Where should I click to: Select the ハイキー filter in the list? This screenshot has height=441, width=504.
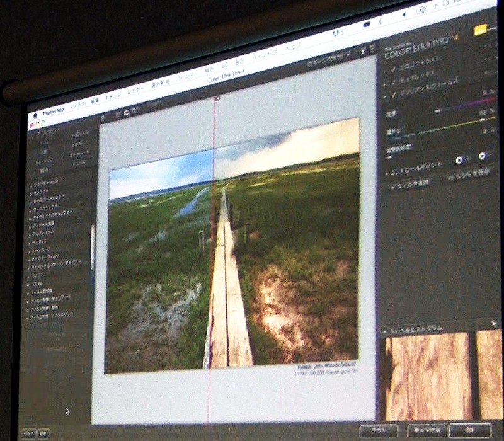click(37, 276)
